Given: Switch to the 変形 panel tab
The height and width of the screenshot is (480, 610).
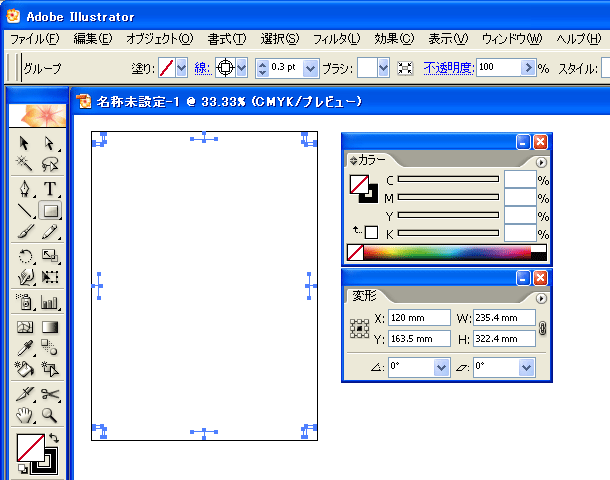Looking at the screenshot, I should [x=364, y=296].
